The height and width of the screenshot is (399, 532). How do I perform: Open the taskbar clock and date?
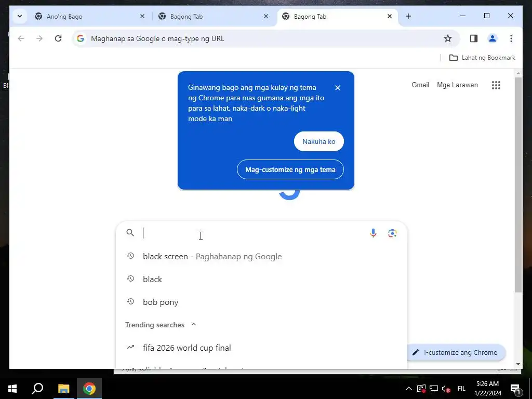click(x=487, y=389)
